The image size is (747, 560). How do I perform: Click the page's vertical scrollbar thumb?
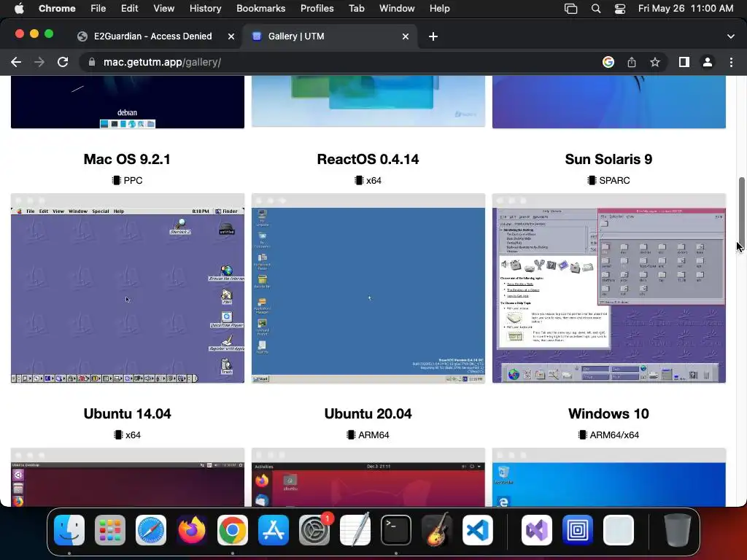coord(741,211)
